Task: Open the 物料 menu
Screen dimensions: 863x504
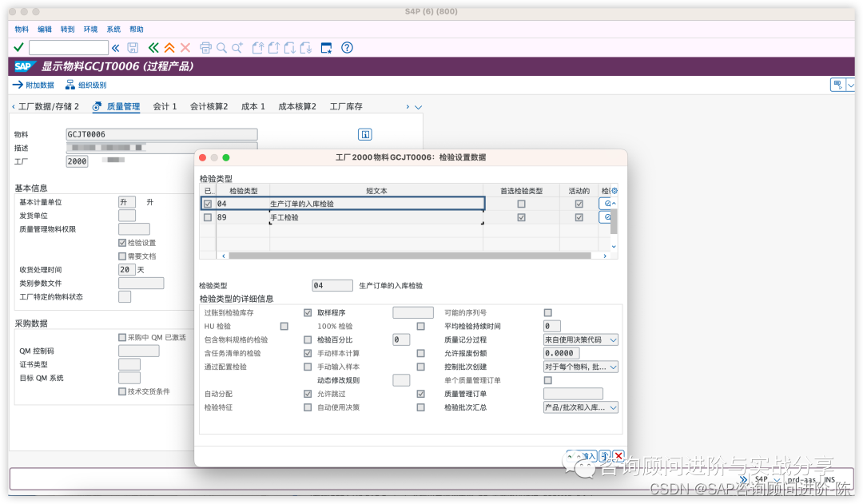Action: click(x=22, y=30)
